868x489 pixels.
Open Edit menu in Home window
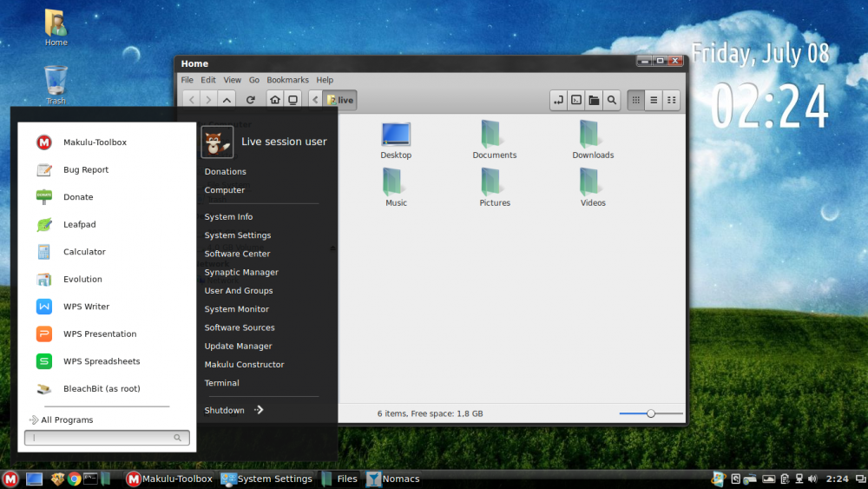(208, 80)
